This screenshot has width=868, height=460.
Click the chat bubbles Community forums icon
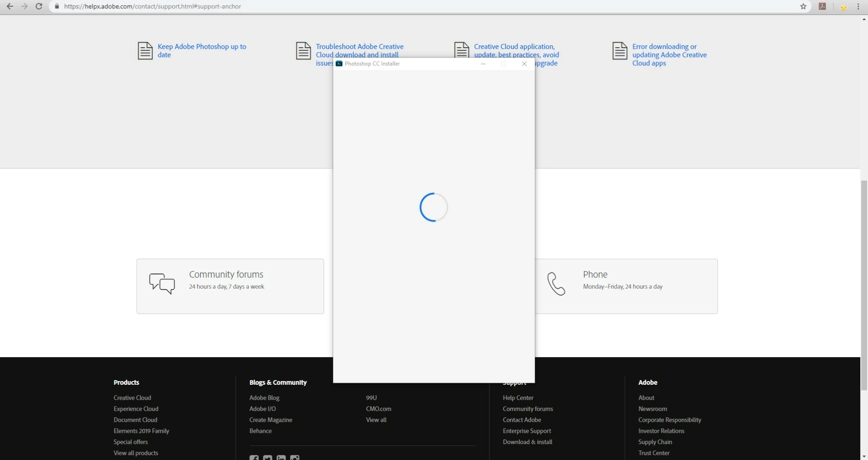coord(162,284)
